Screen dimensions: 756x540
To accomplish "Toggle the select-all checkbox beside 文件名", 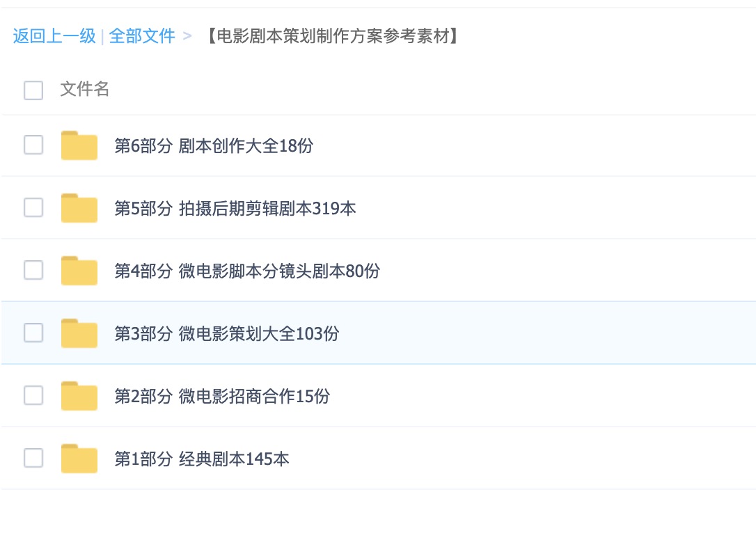I will 33,90.
